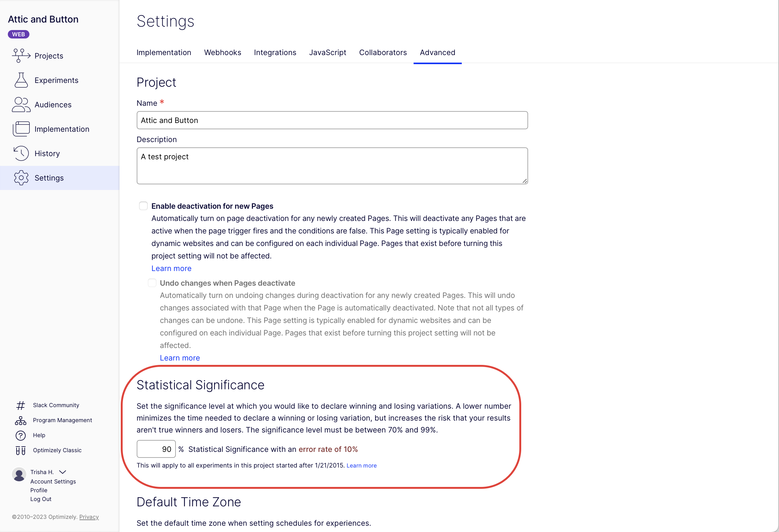Click the Projects icon in sidebar
The height and width of the screenshot is (532, 779).
tap(21, 56)
